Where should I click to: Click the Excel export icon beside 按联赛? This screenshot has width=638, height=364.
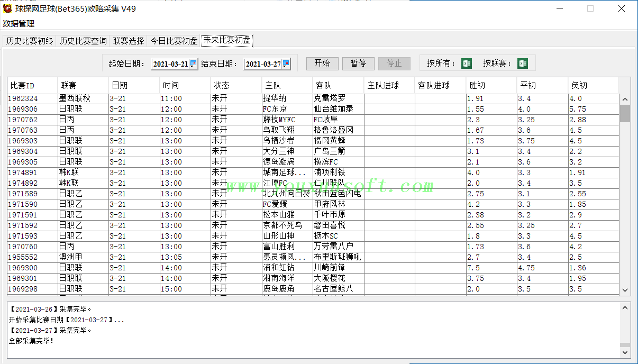click(523, 63)
